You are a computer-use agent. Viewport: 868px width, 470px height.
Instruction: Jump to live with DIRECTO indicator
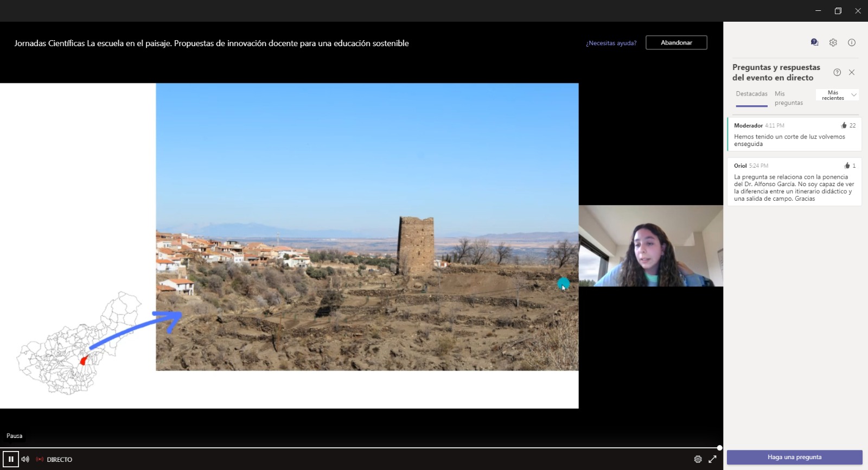coord(54,460)
